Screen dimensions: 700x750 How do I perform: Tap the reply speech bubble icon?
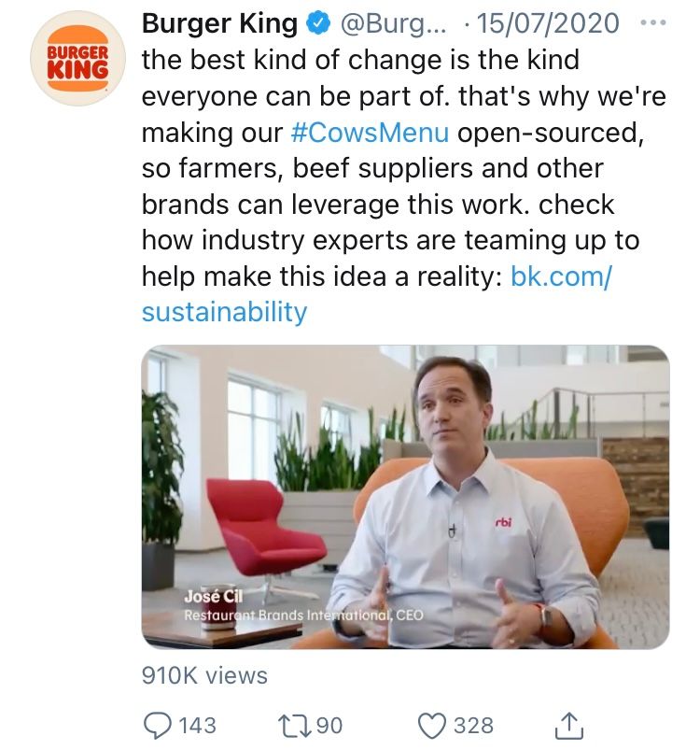click(157, 726)
